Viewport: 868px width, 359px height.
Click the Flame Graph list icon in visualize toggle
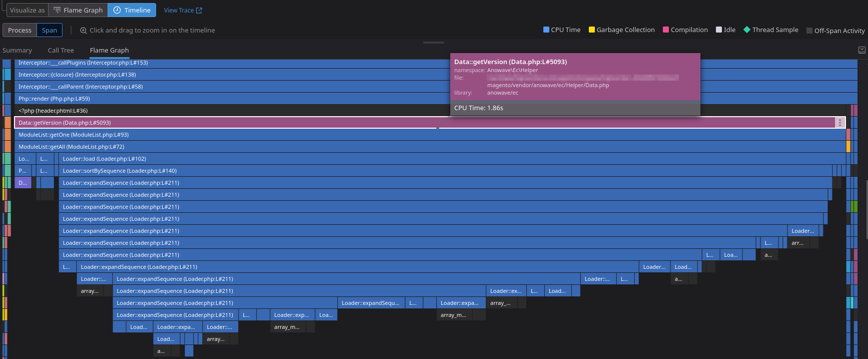pos(57,11)
